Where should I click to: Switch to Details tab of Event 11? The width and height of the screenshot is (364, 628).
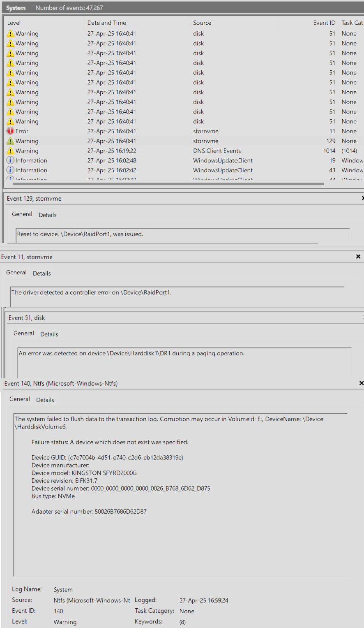click(42, 273)
